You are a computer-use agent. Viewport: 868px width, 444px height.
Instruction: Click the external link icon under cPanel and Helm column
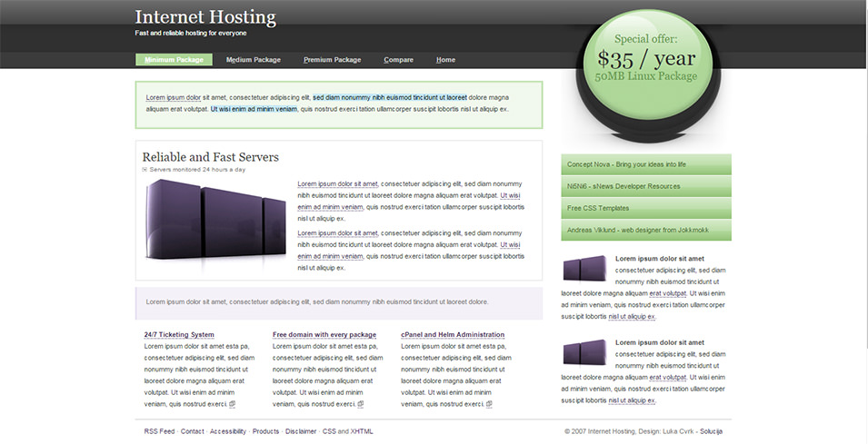pos(490,404)
